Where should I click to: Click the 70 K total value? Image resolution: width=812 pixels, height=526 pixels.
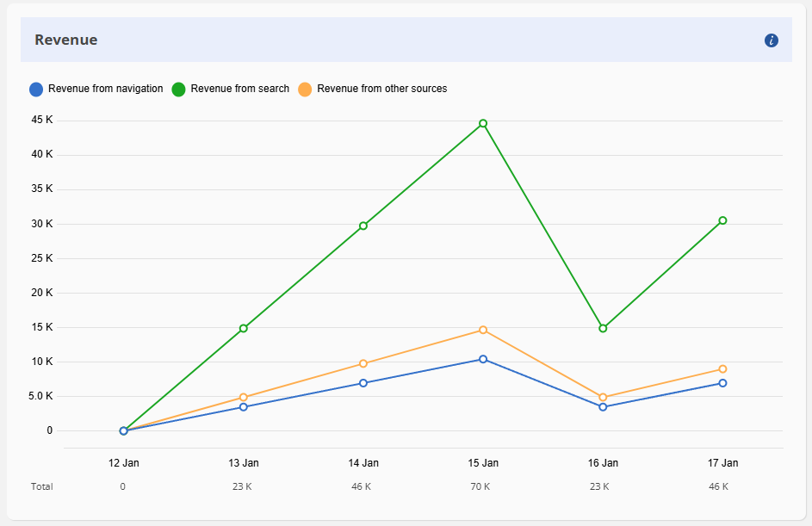[480, 486]
